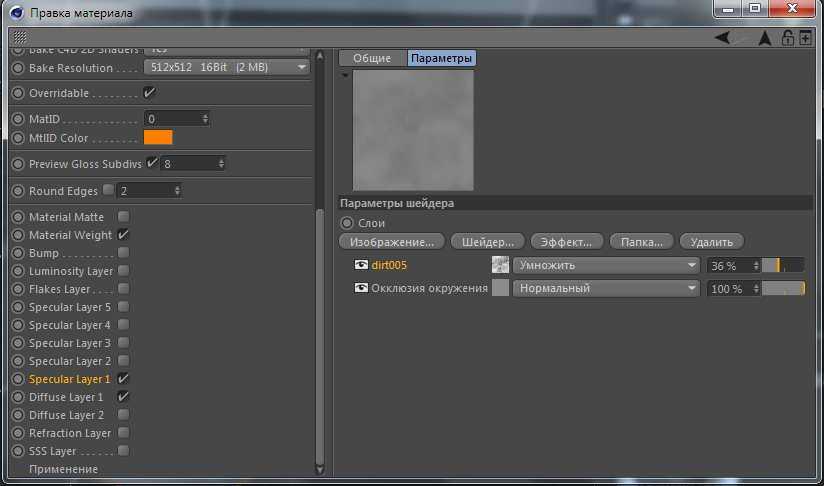The width and height of the screenshot is (824, 486).
Task: Hide the dirt005 layer via eye icon
Action: coord(361,265)
